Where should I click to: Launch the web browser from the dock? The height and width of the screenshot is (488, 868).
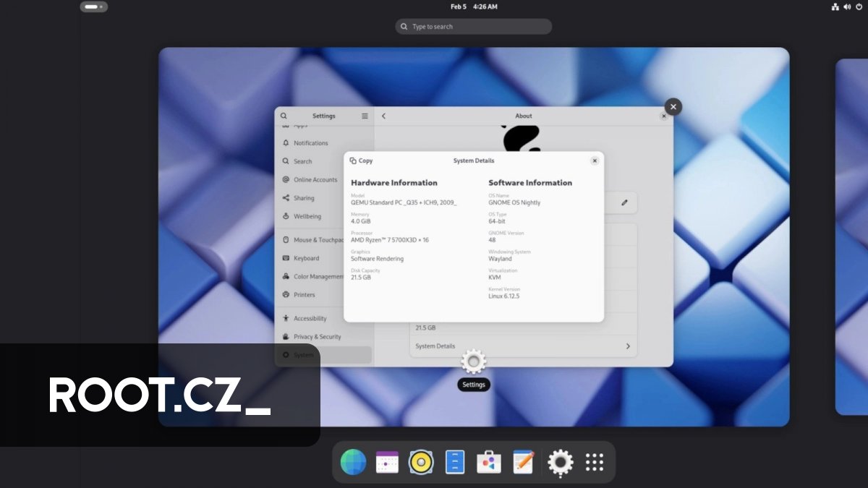[353, 461]
